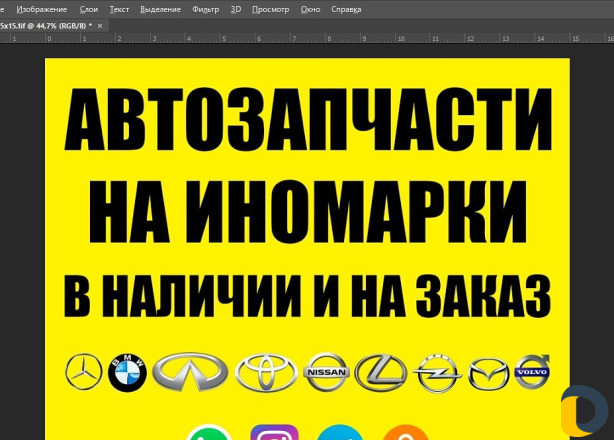Screen dimensions: 614x440
Task: Click the В НАЛИЧИИ И НА ЗАКАЗ text
Action: (308, 296)
